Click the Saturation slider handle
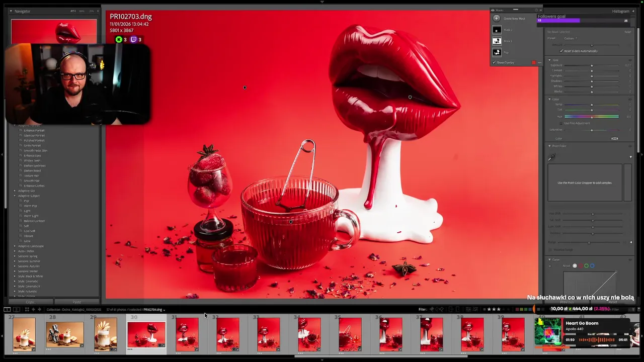Screen dimensions: 644x362 [x=592, y=130]
